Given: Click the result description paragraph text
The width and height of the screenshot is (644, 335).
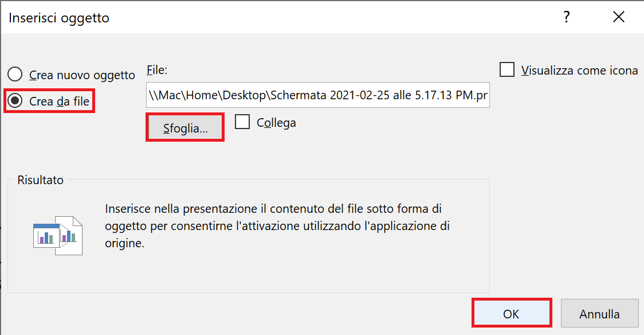Looking at the screenshot, I should click(277, 225).
